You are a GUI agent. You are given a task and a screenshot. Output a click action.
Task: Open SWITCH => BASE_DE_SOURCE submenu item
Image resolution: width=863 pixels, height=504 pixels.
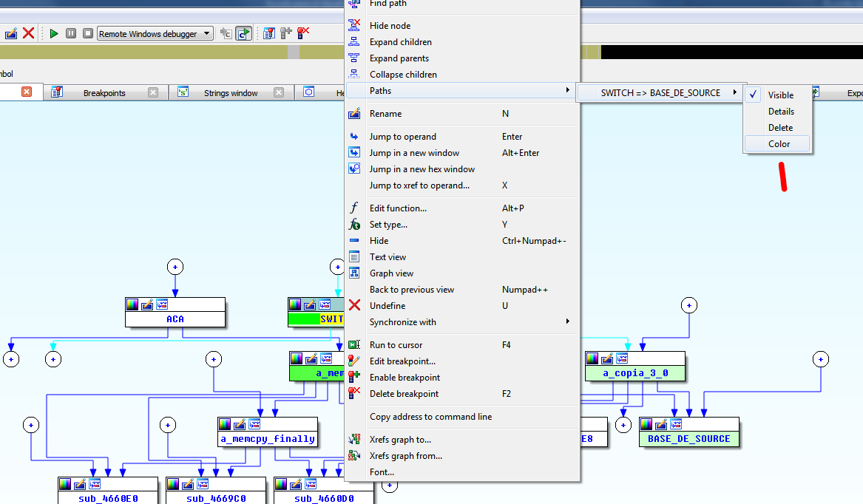pyautogui.click(x=660, y=92)
